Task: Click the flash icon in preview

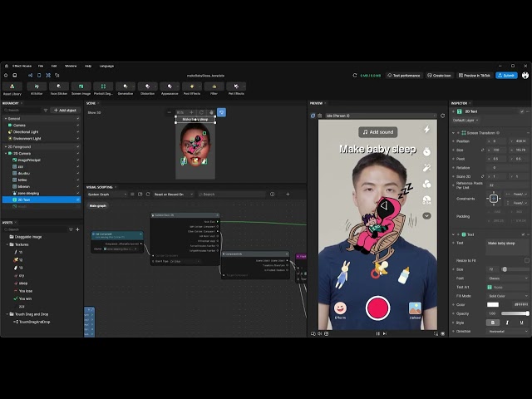Action: pyautogui.click(x=426, y=130)
